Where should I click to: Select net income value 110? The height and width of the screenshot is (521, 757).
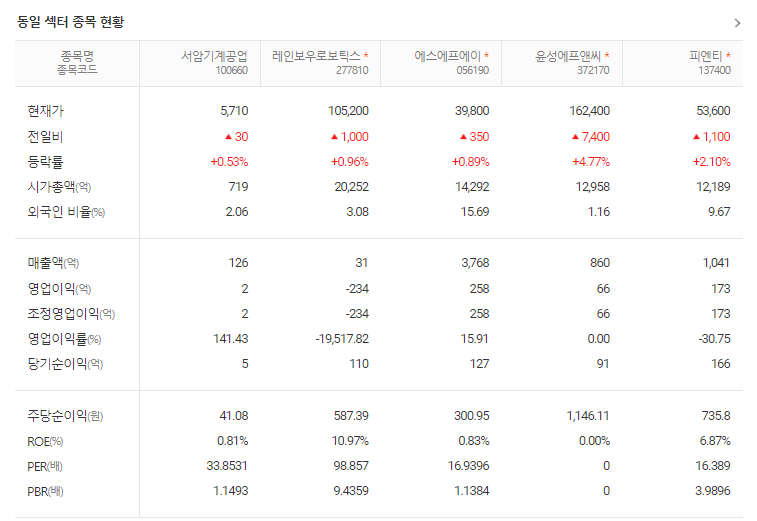(x=359, y=364)
